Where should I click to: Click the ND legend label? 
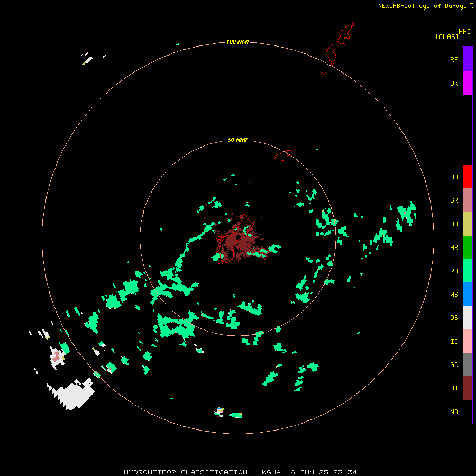(x=454, y=412)
